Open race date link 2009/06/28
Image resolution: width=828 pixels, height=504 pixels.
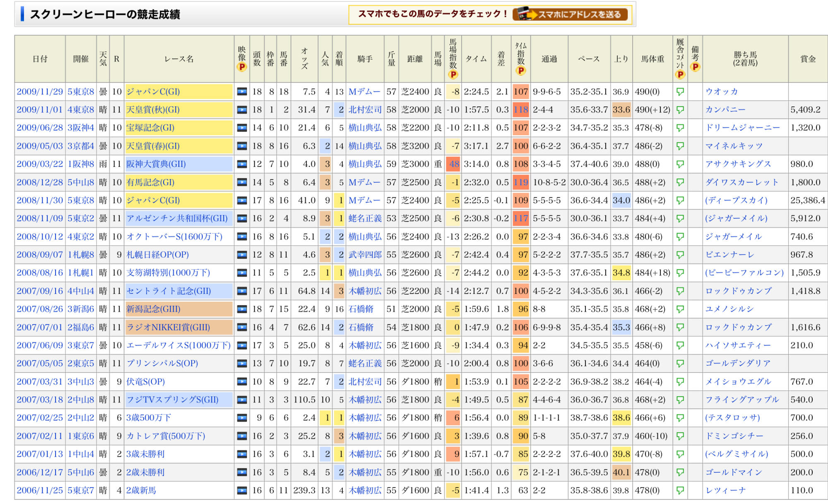click(x=40, y=128)
